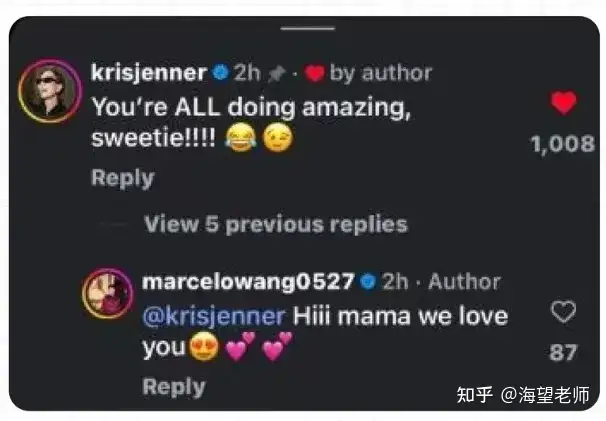Click the blue verified badge beside krisjenner

pos(221,73)
